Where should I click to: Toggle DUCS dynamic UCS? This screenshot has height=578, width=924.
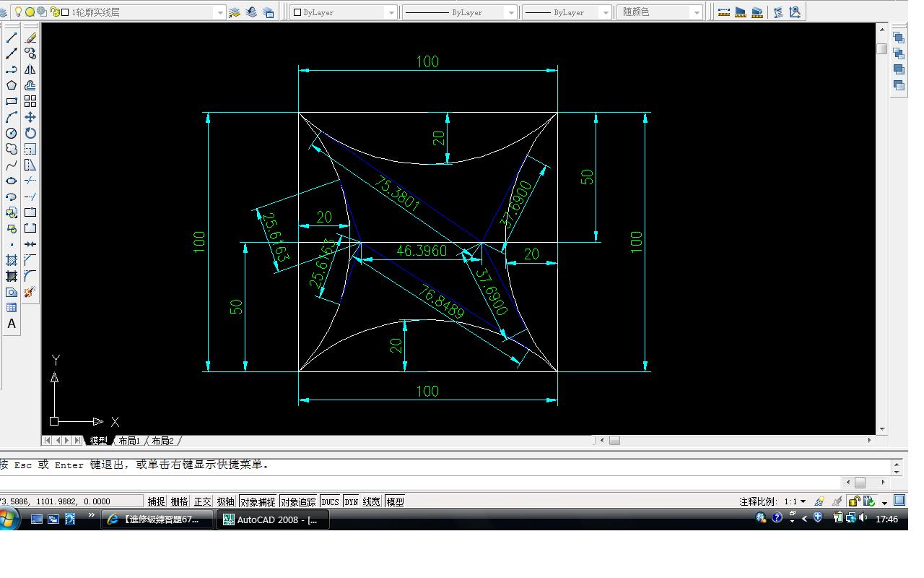pyautogui.click(x=331, y=501)
